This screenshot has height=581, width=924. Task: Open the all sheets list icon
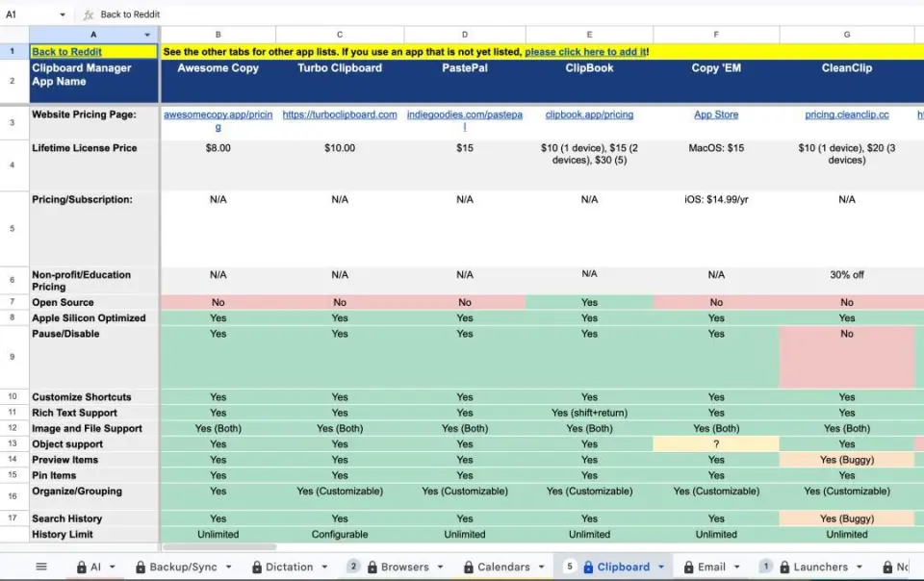41,567
